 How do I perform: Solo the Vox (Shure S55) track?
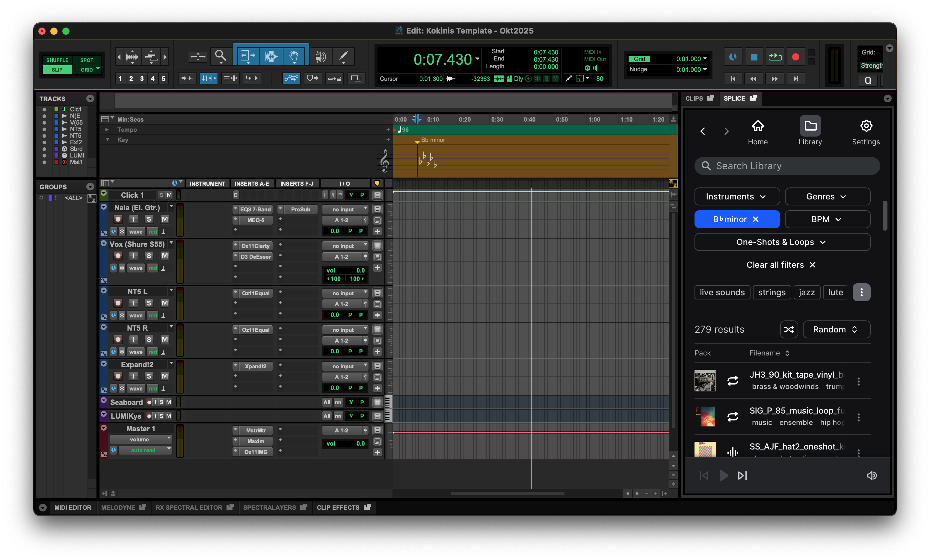point(149,255)
